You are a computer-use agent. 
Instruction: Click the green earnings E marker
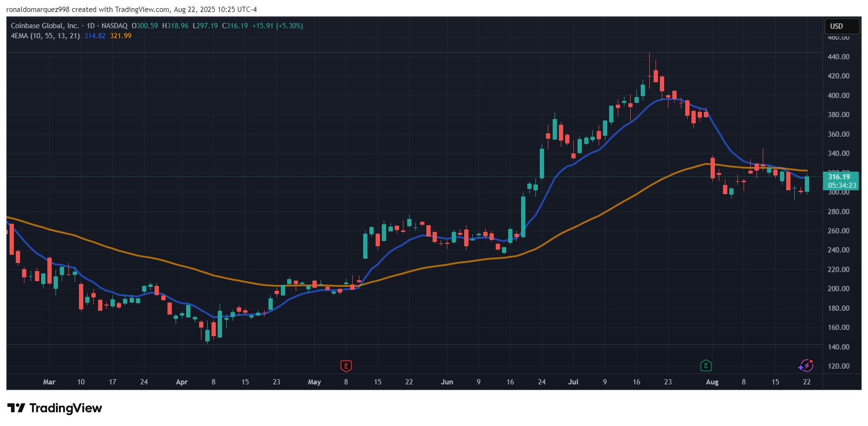tap(706, 366)
